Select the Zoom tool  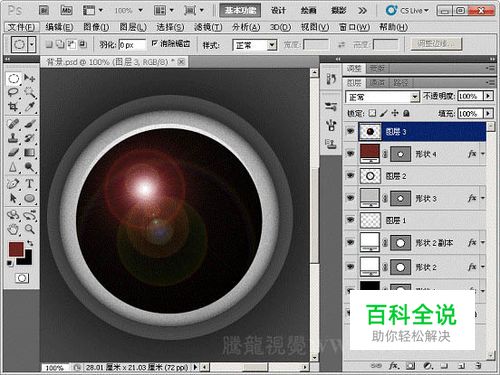[x=30, y=229]
